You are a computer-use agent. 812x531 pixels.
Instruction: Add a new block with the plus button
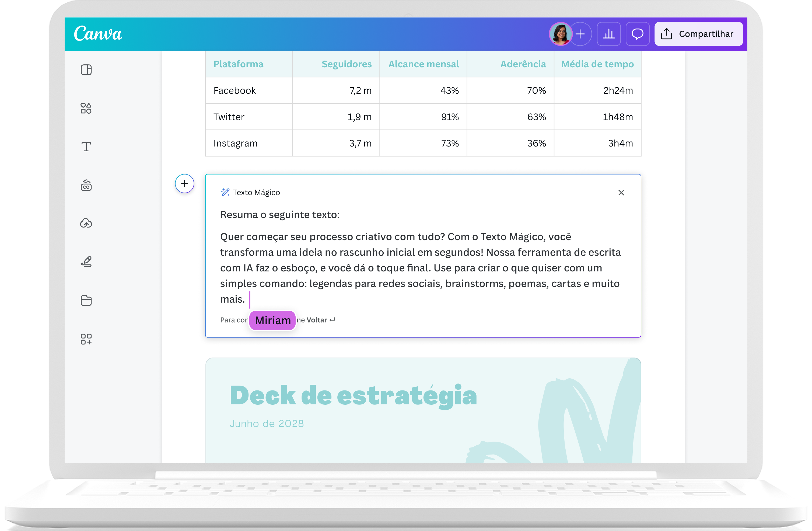click(x=184, y=184)
